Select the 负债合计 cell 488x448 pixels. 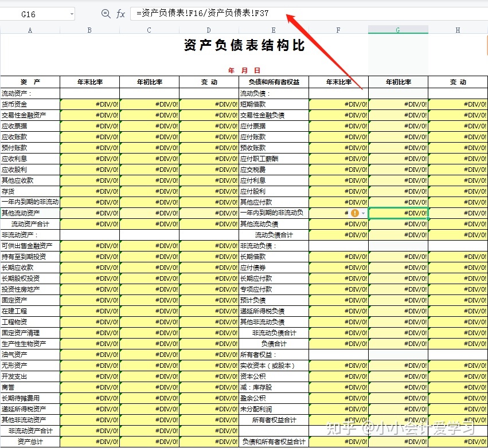274,344
